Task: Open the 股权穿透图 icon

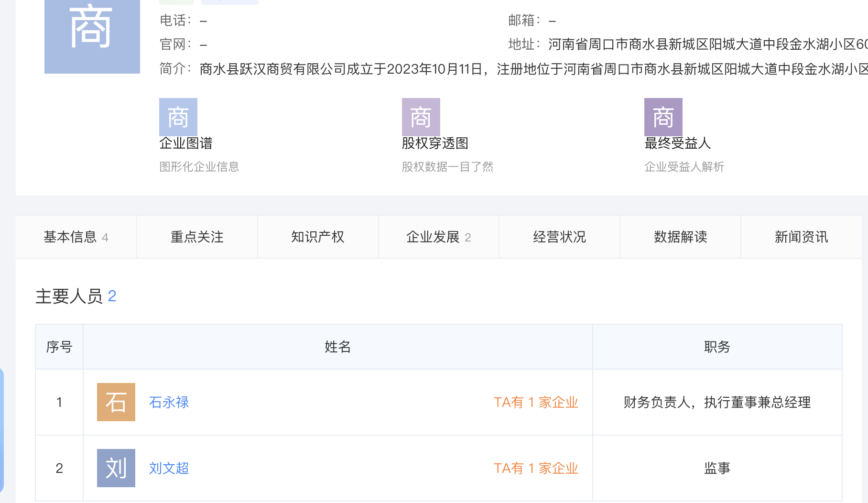Action: (421, 117)
